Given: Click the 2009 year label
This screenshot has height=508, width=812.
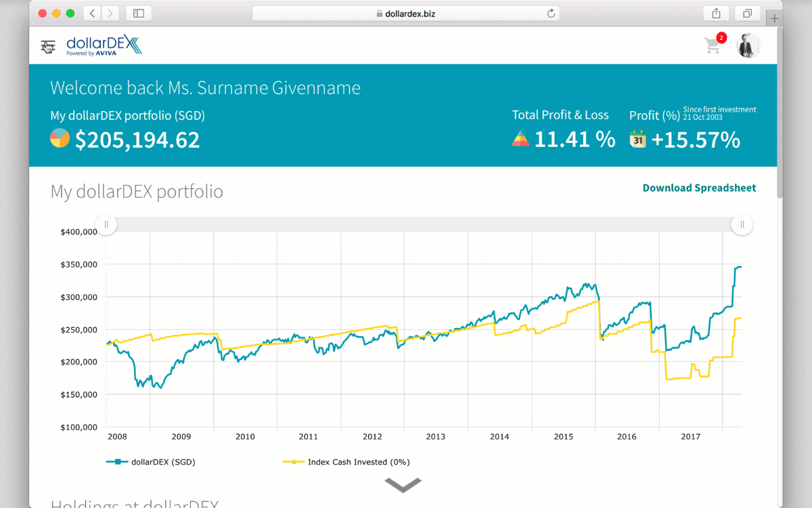Looking at the screenshot, I should click(x=181, y=437).
